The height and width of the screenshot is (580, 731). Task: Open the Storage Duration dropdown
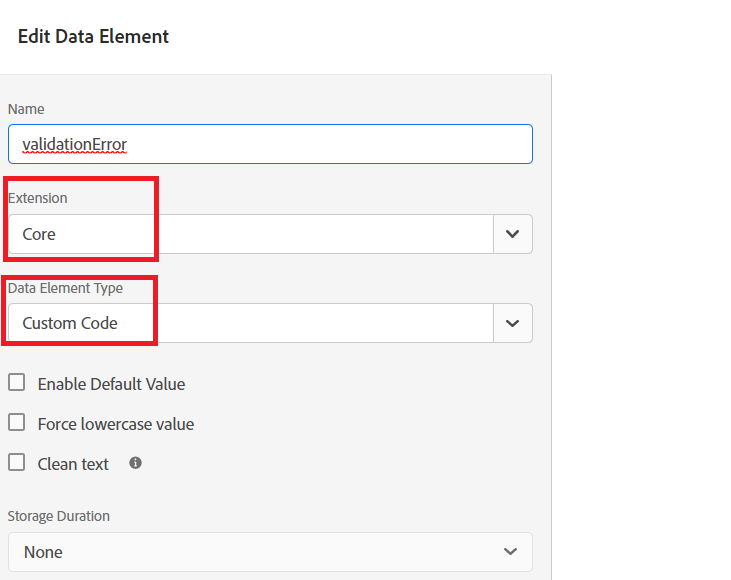click(x=510, y=552)
